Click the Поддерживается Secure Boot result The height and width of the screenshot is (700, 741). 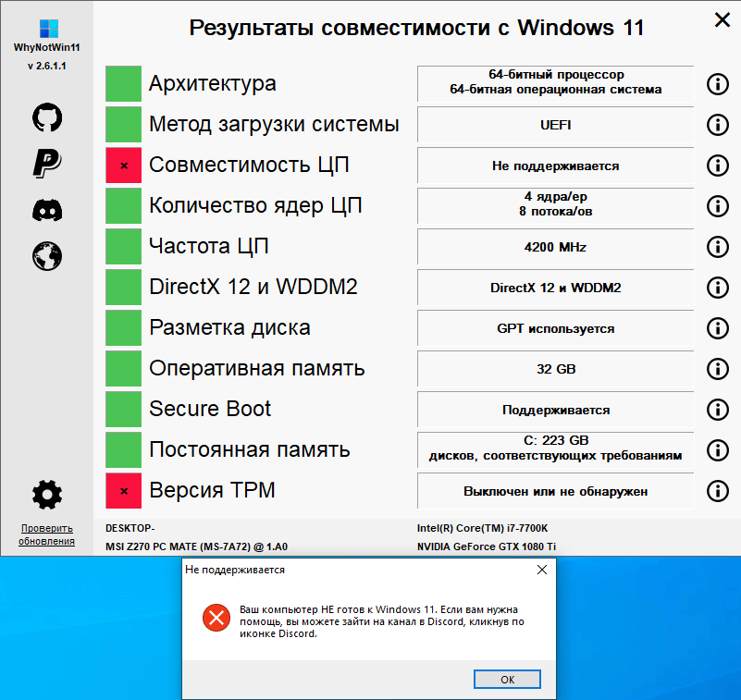click(x=556, y=410)
